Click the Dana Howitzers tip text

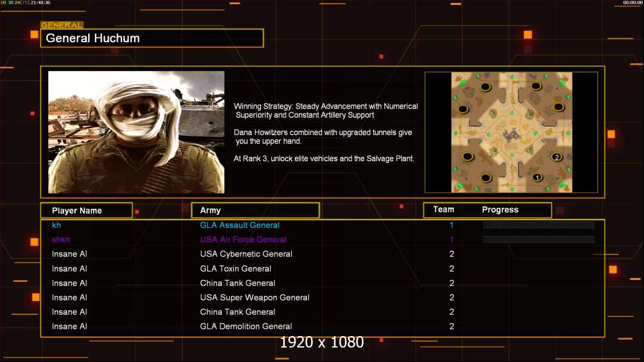click(323, 136)
